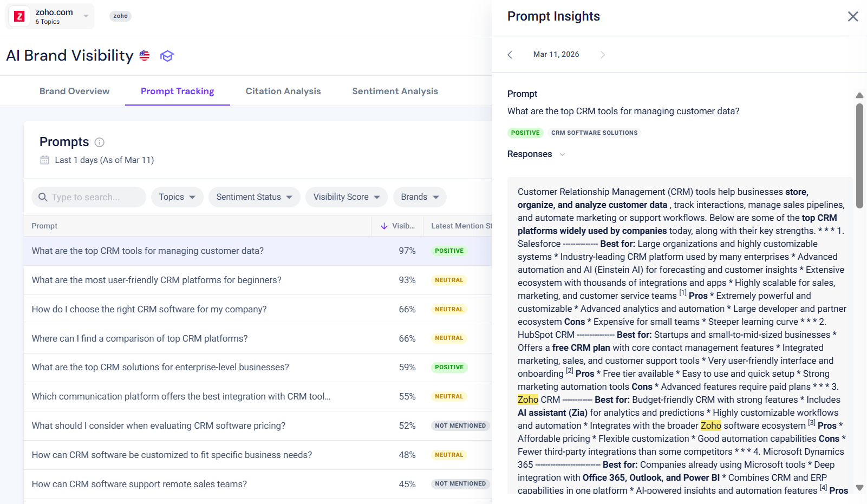Close the Prompt Insights panel
Viewport: 867px width, 504px height.
tap(853, 16)
